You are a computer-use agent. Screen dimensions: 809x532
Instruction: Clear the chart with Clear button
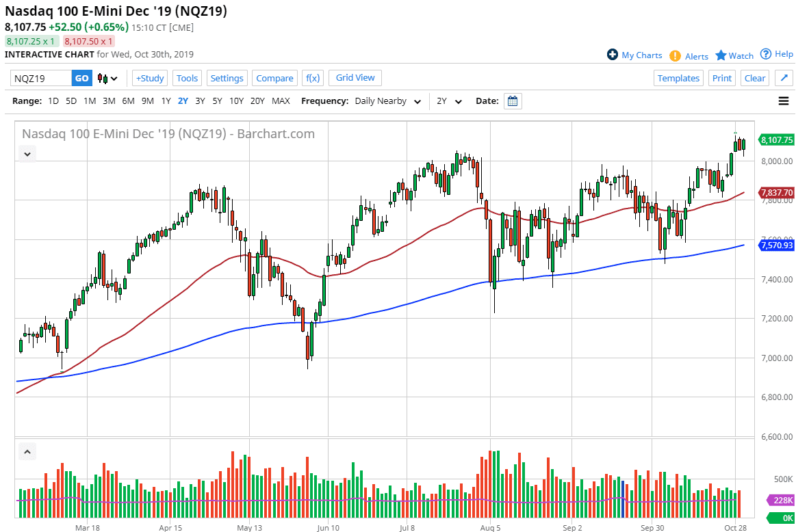click(754, 78)
